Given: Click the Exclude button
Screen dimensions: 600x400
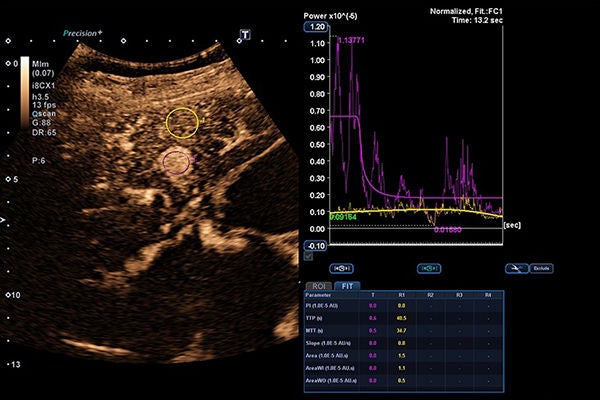Looking at the screenshot, I should pos(541,268).
